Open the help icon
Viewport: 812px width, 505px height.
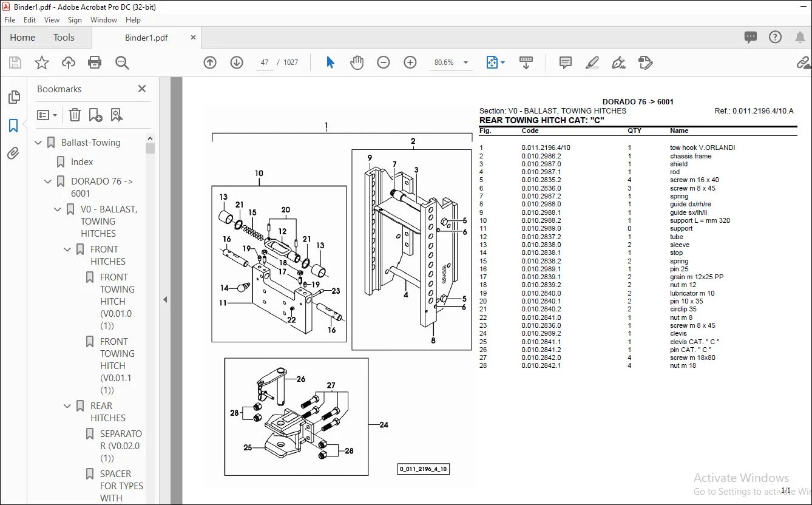(x=775, y=38)
